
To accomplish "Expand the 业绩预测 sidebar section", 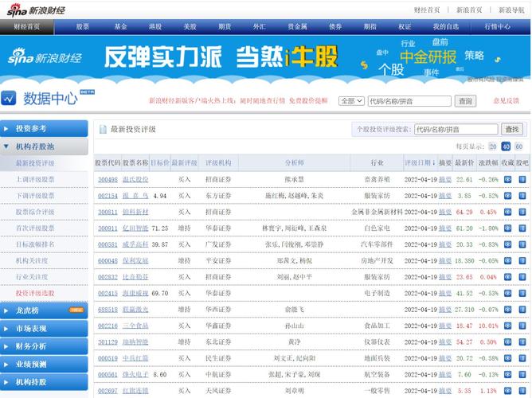I will click(44, 365).
